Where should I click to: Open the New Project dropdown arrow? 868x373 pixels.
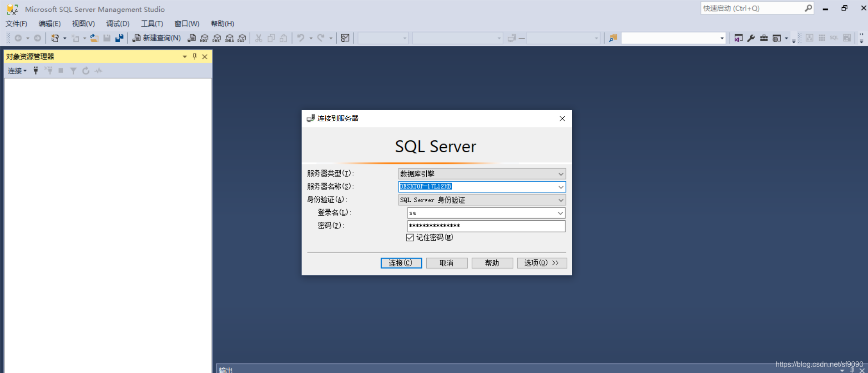tap(65, 38)
